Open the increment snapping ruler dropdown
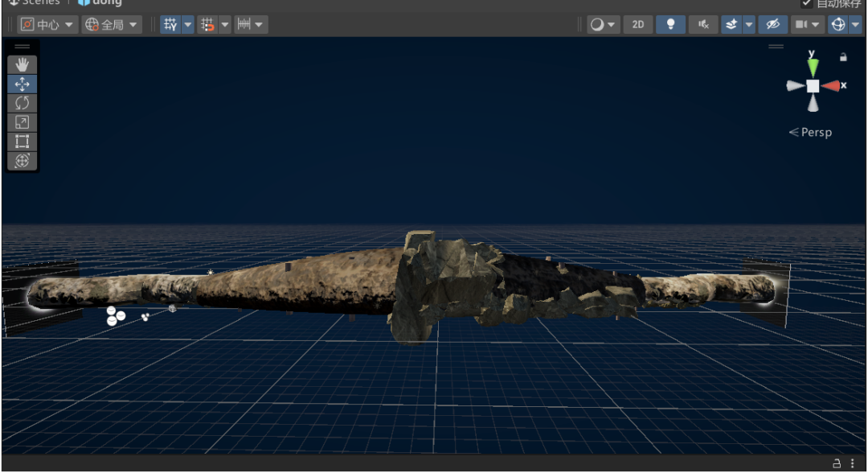Viewport: 868px width, 473px height. coord(250,24)
